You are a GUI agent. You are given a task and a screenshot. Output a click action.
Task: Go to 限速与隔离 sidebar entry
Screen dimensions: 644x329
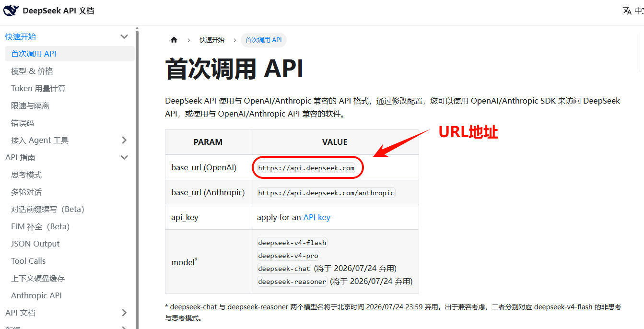coord(30,106)
